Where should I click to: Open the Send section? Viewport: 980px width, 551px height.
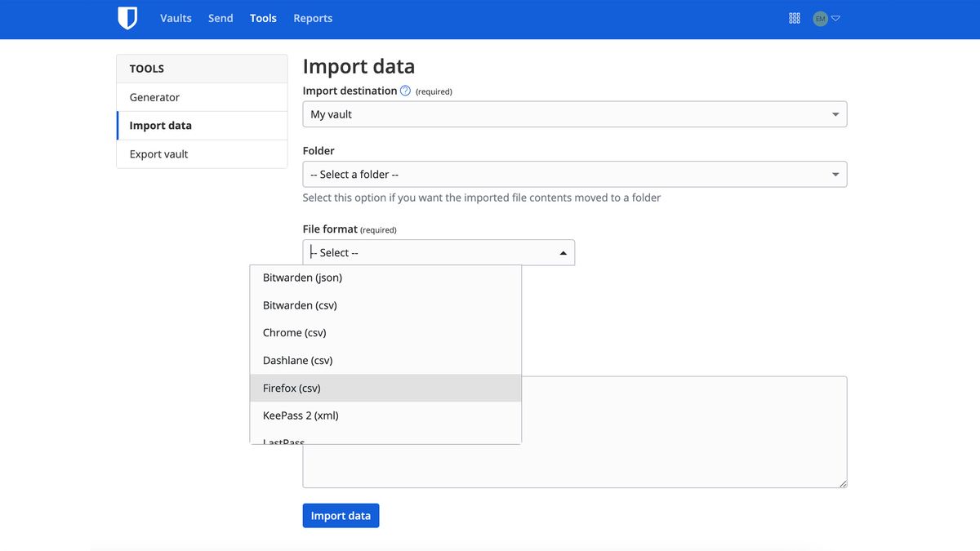coord(220,17)
